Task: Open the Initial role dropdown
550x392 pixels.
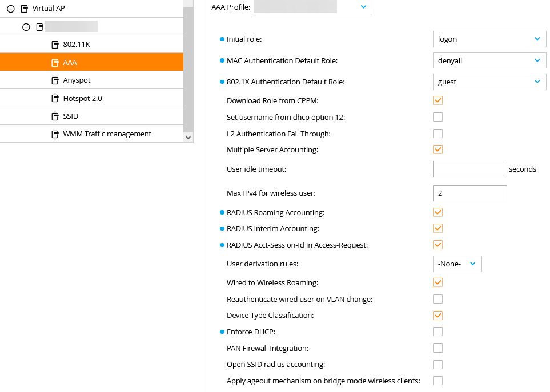Action: coord(489,39)
